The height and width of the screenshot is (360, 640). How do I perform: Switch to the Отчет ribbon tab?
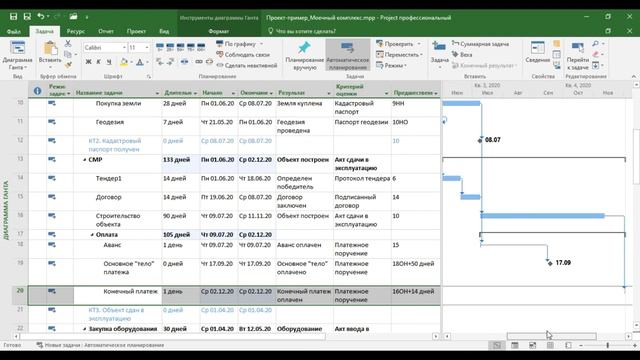click(x=106, y=31)
